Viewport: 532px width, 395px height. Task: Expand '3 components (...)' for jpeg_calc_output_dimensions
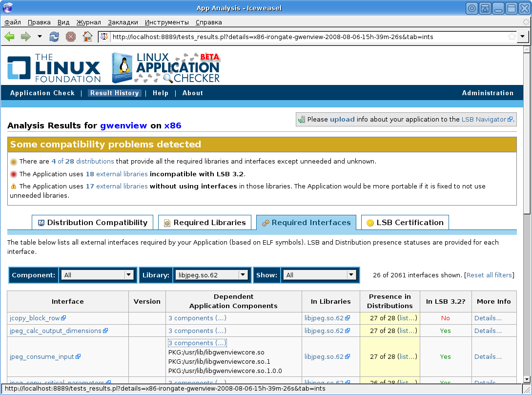(198, 331)
